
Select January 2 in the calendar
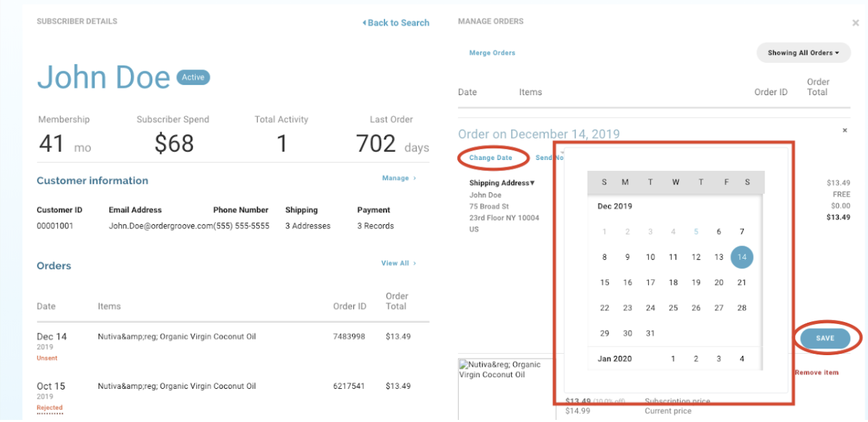[696, 359]
